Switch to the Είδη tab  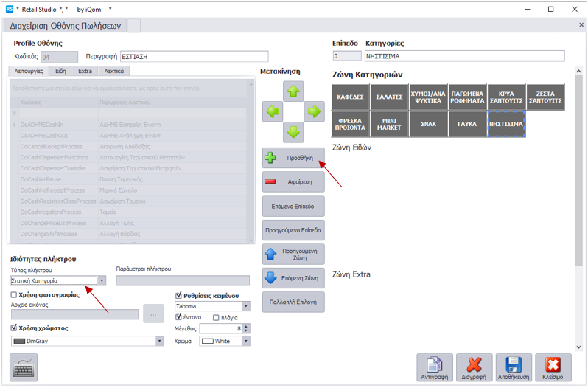[x=60, y=72]
